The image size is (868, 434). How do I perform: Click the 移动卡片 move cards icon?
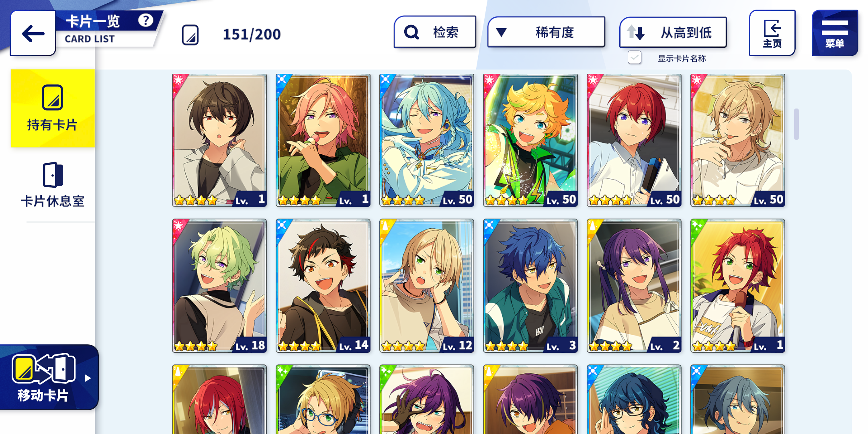(x=43, y=368)
